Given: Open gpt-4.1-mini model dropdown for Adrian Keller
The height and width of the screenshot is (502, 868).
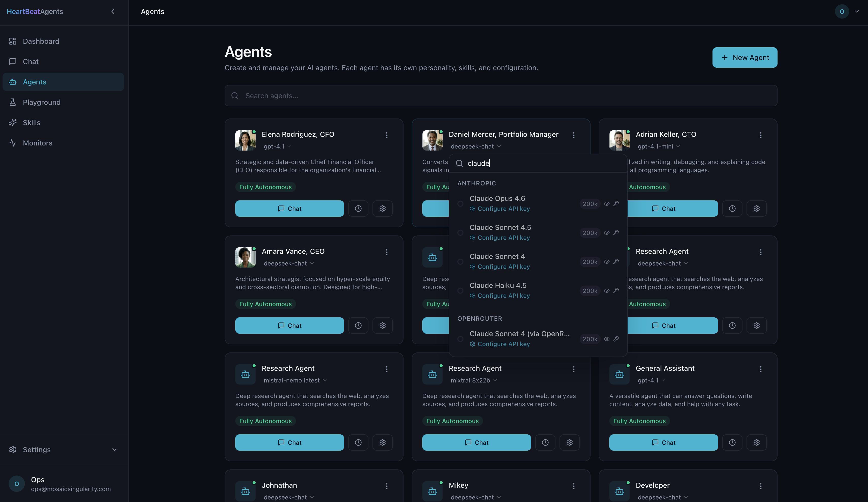Looking at the screenshot, I should click(659, 146).
